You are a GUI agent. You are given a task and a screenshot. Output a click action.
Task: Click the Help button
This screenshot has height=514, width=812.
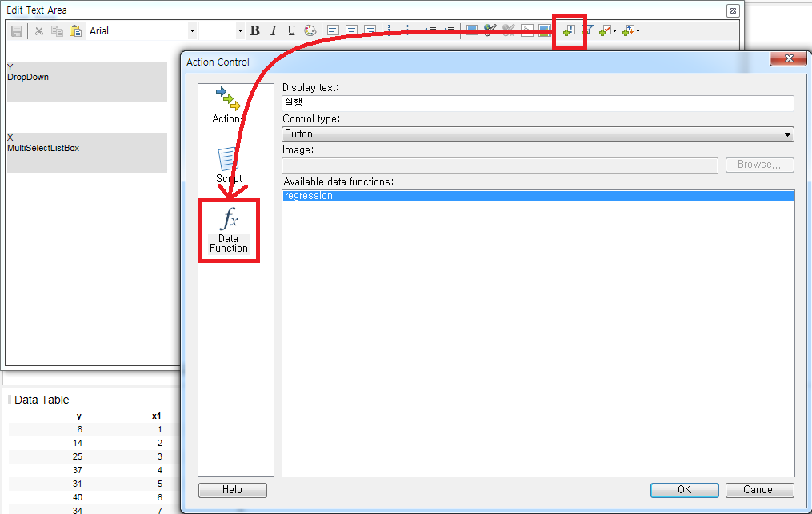pos(232,489)
